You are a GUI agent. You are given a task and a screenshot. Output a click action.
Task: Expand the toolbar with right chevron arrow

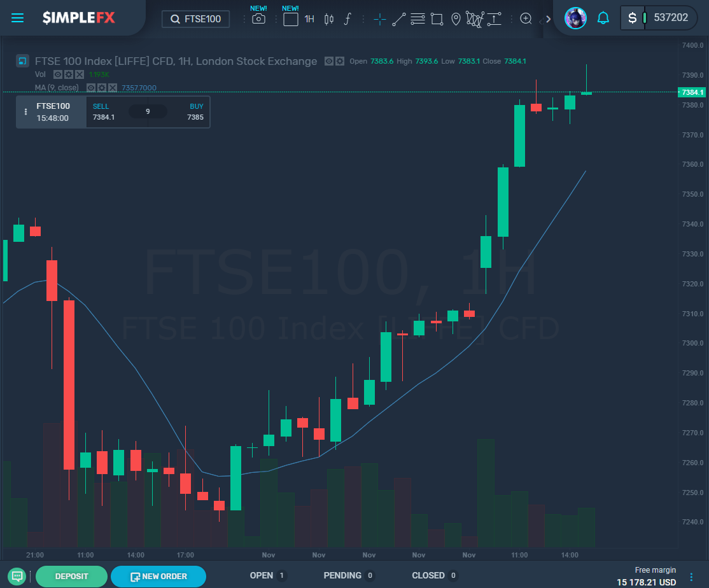click(548, 19)
